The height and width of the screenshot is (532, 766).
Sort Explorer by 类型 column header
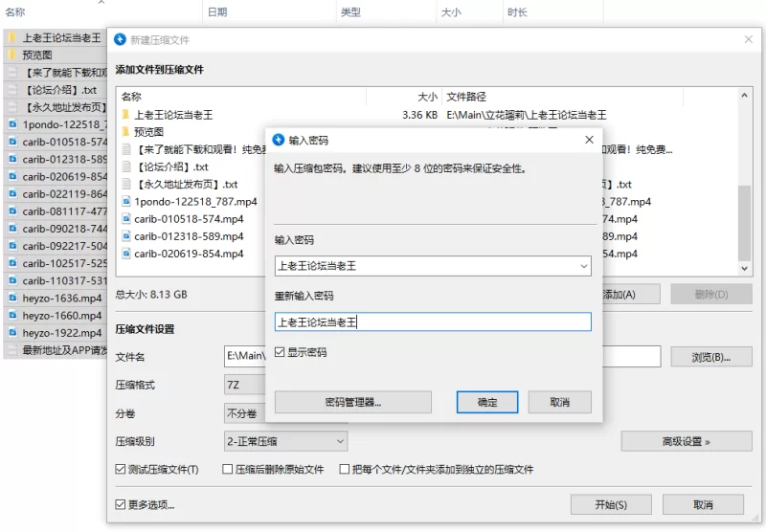[x=350, y=12]
